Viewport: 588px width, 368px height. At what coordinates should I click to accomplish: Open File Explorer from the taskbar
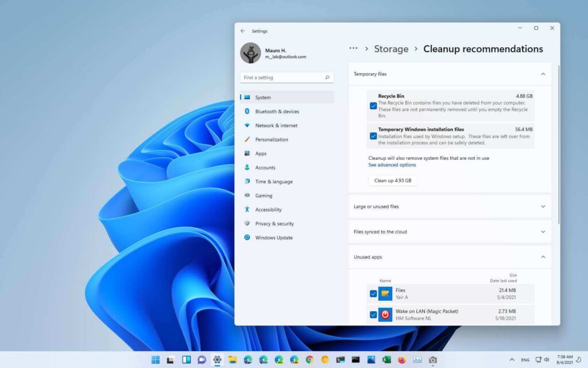pos(233,360)
